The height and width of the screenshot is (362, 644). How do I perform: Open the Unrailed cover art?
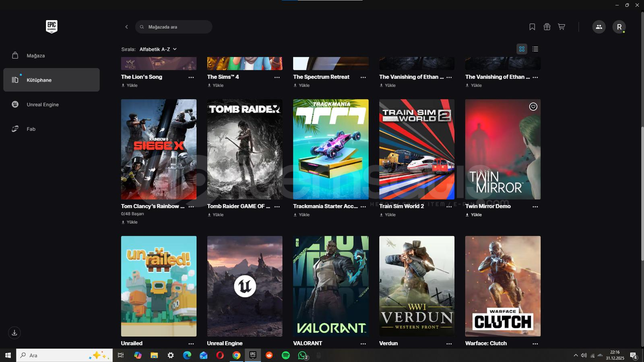159,286
